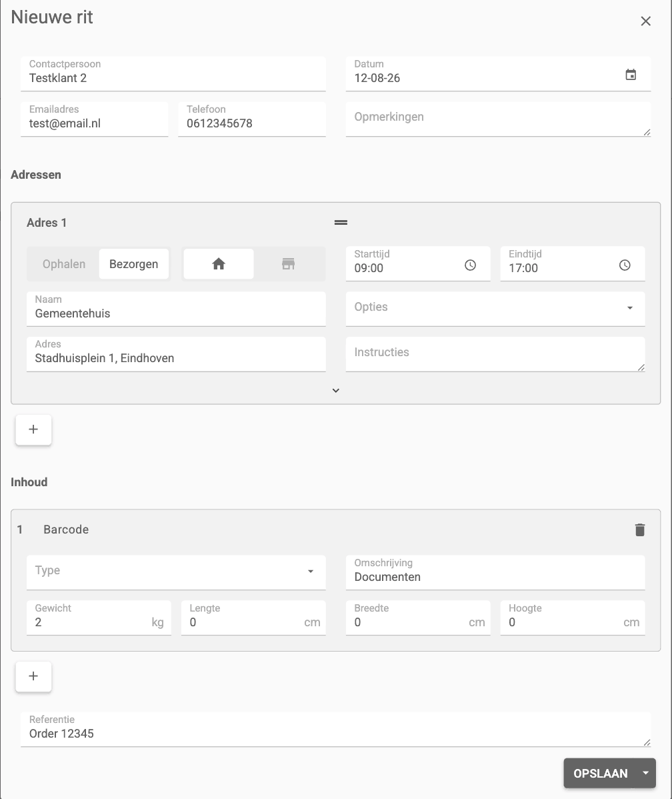Close the Nieuwe rit dialog

(645, 21)
